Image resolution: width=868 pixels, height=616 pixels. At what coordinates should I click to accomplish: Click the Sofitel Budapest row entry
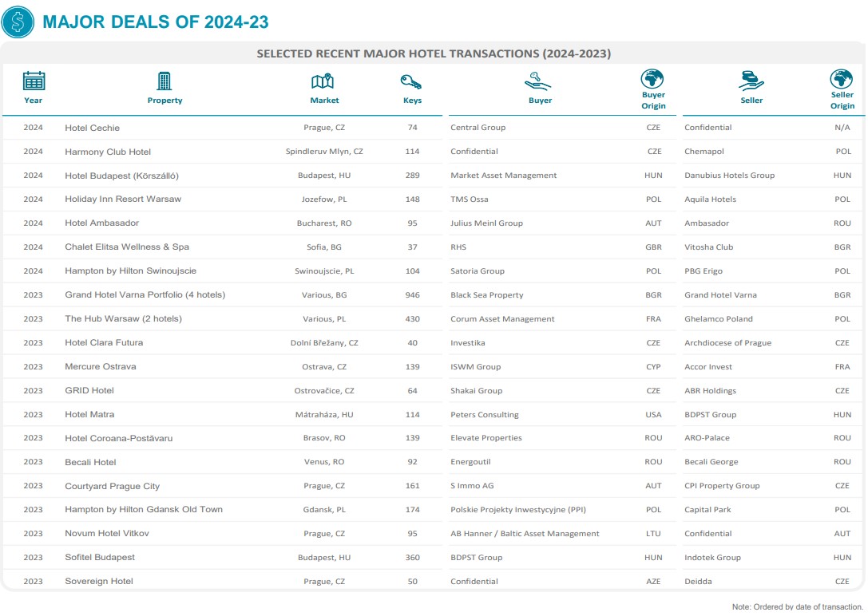click(100, 558)
